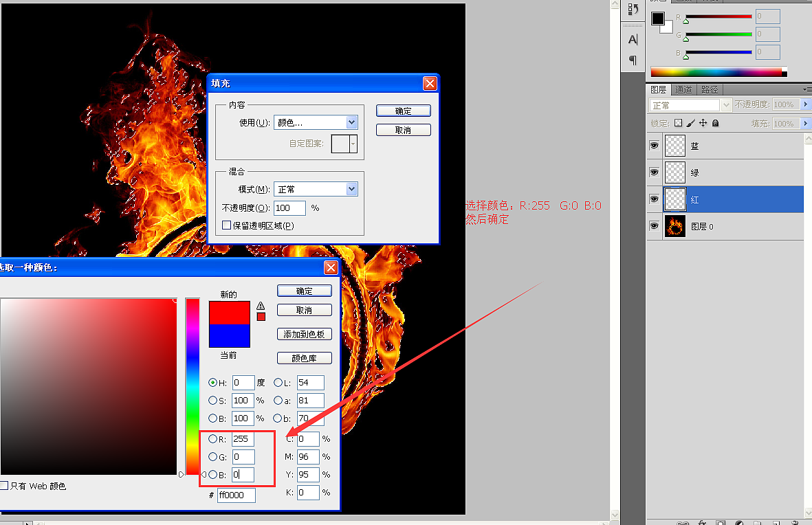The image size is (812, 525).
Task: Click the G slider in Color panel
Action: coord(718,34)
